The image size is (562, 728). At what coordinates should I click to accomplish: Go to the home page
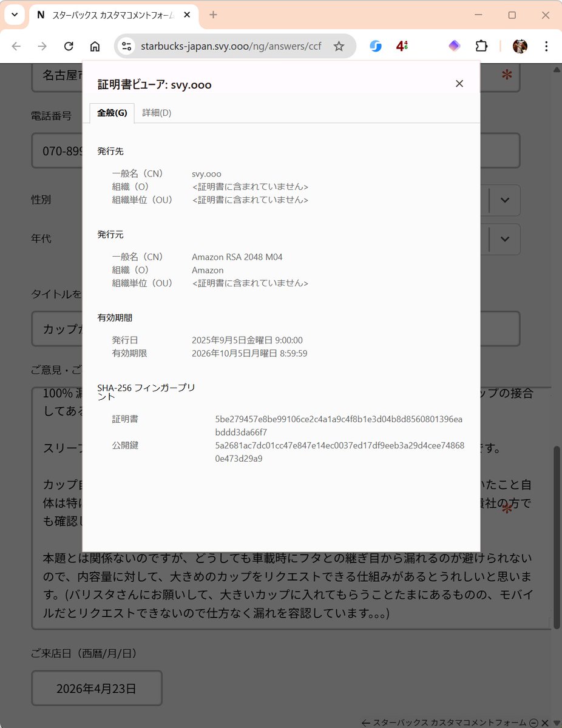[x=95, y=46]
